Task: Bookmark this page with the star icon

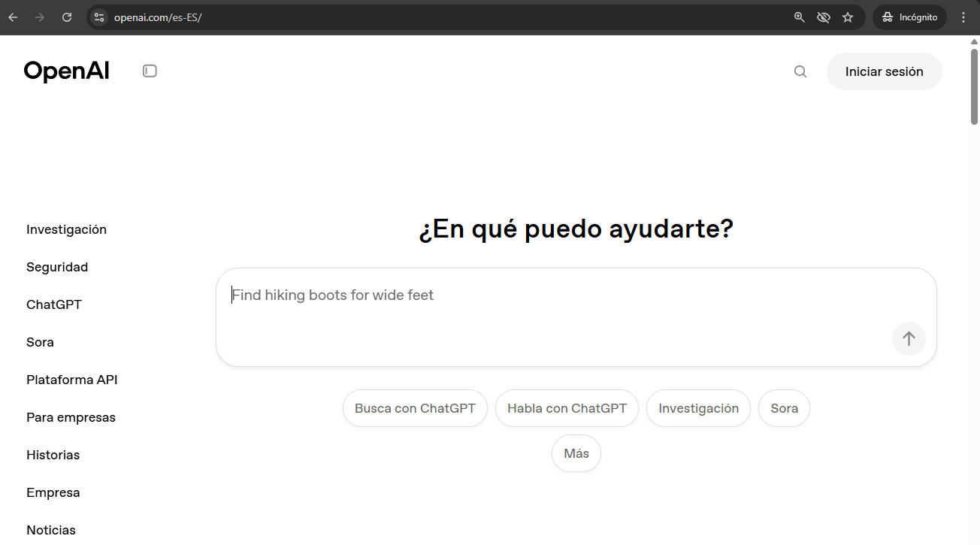Action: pyautogui.click(x=848, y=17)
